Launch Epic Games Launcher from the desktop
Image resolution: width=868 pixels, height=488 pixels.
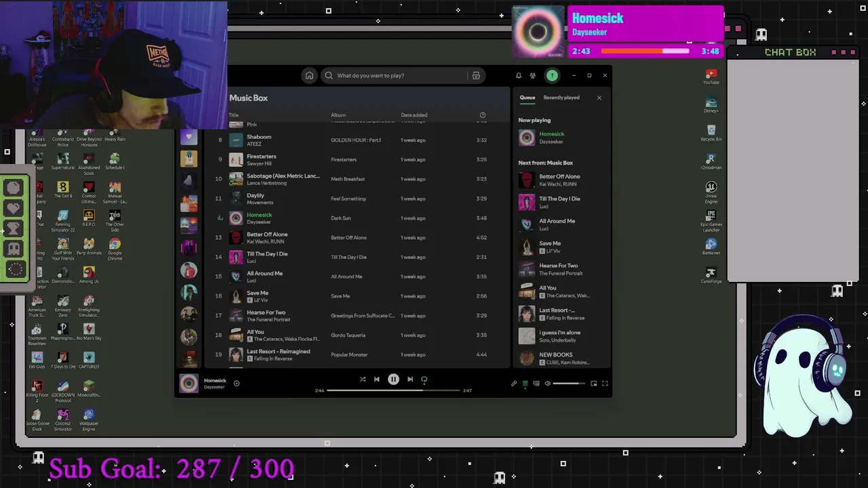click(x=711, y=222)
